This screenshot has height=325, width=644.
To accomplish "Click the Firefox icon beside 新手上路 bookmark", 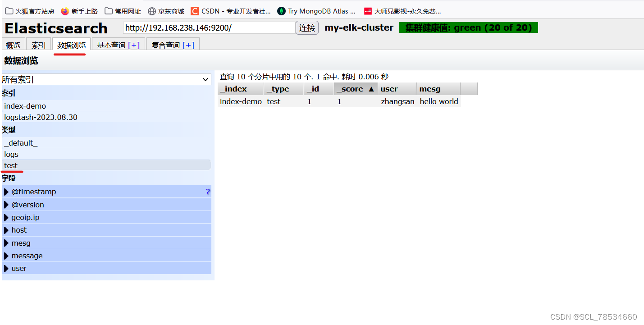I will pyautogui.click(x=65, y=11).
